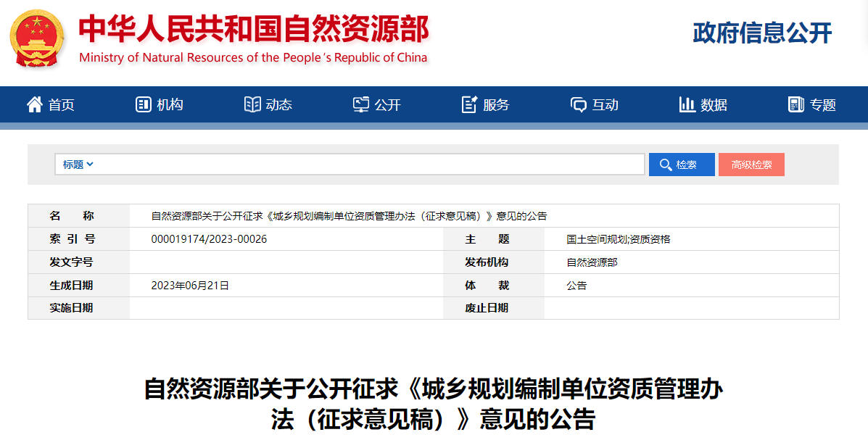Click the 体裁 value 公告

point(576,286)
